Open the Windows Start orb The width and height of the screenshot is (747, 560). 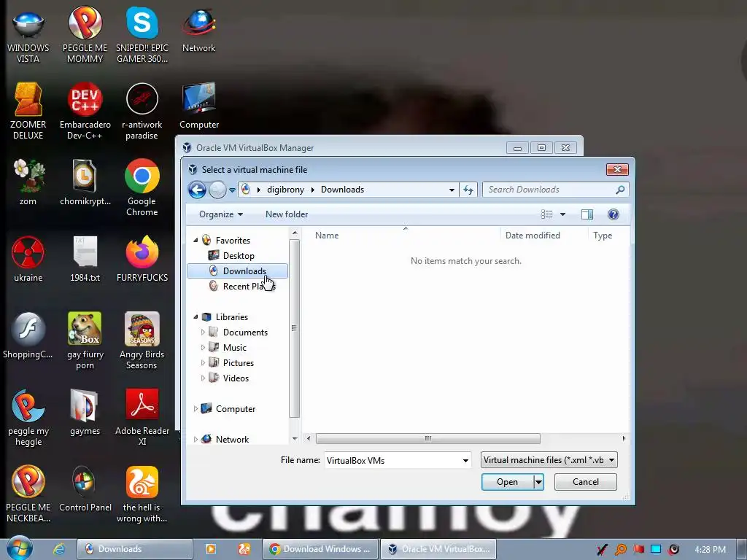(19, 548)
